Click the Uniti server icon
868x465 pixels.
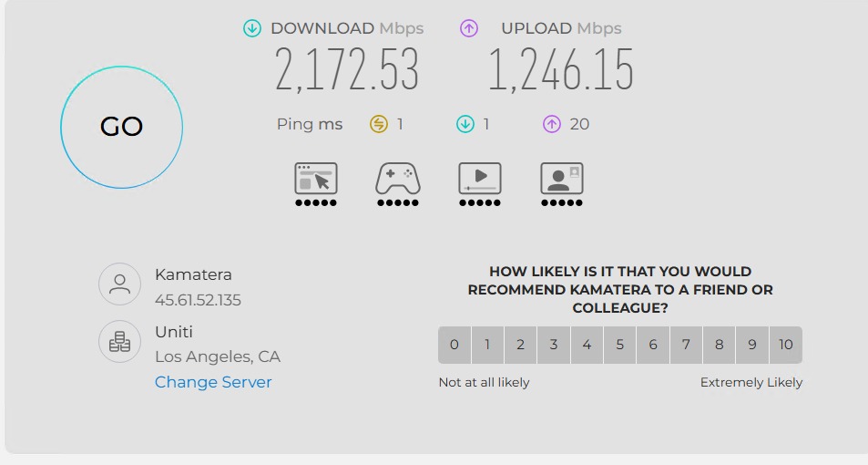tap(119, 341)
